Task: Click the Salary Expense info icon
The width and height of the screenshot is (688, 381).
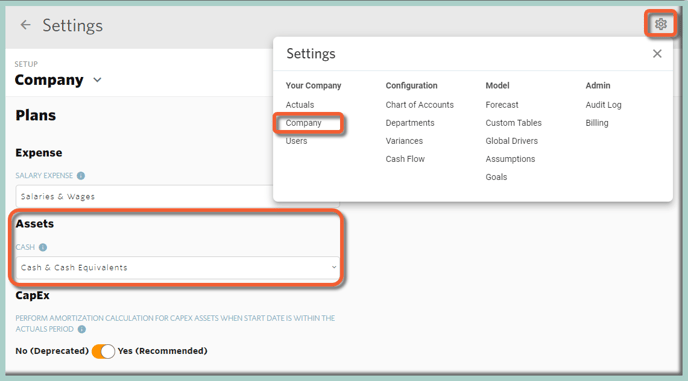Action: point(81,176)
